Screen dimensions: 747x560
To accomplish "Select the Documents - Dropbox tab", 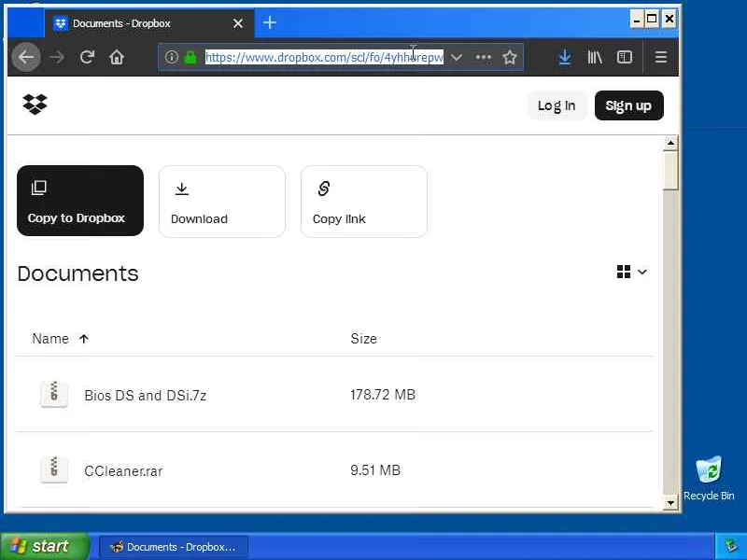I will tap(149, 23).
